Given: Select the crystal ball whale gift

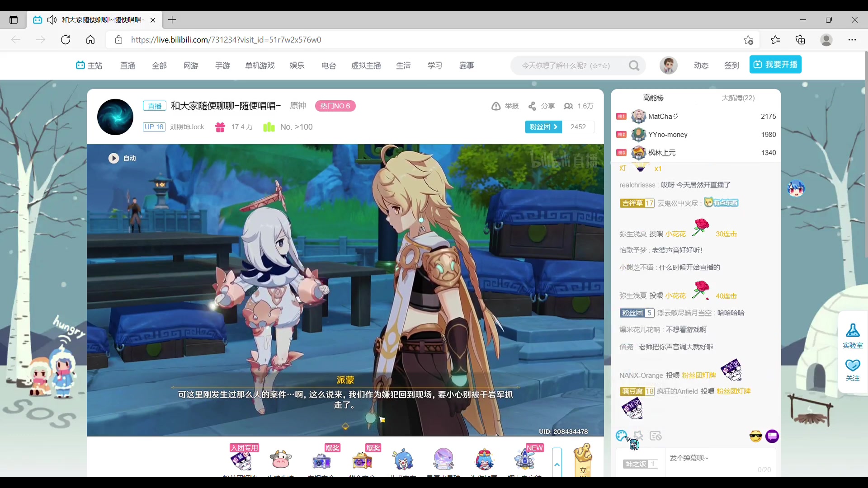Looking at the screenshot, I should pos(443,460).
